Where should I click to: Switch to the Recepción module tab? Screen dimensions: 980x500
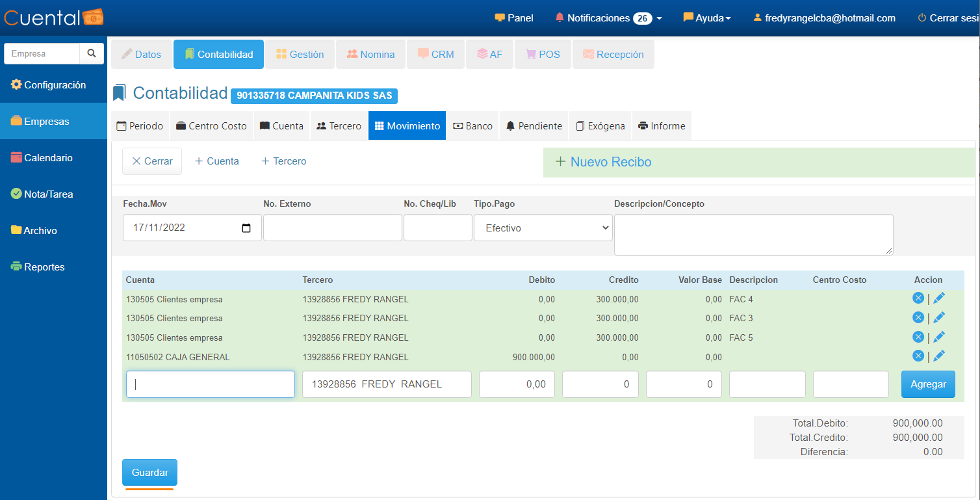613,55
